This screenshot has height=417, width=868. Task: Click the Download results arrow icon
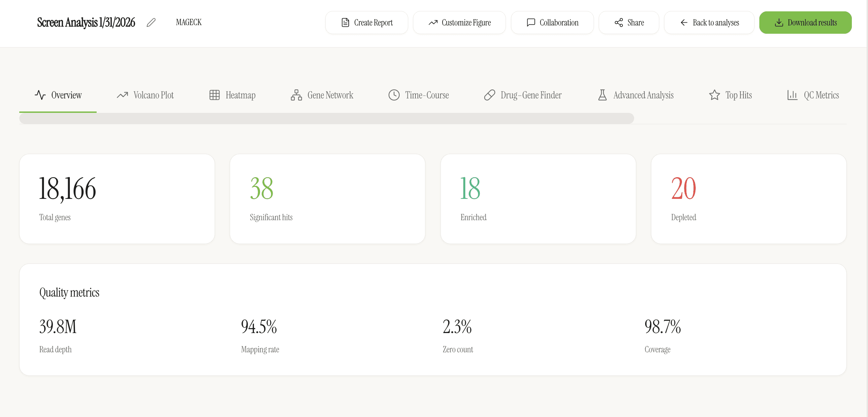pos(779,23)
